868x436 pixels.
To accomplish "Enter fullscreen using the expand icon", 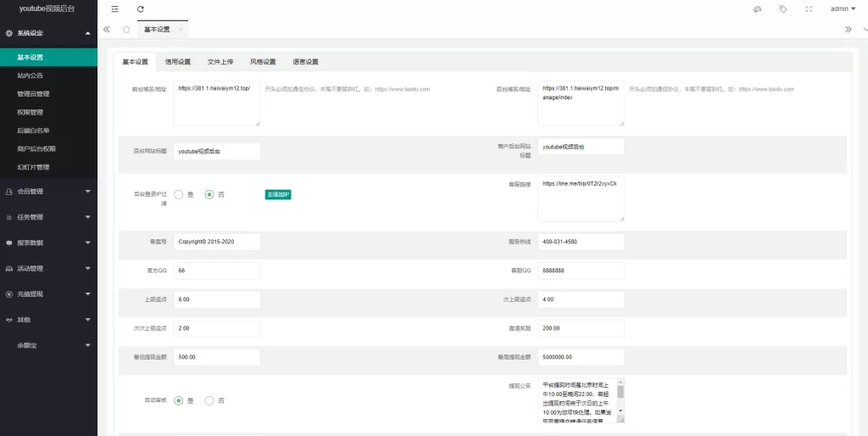I will tap(808, 9).
